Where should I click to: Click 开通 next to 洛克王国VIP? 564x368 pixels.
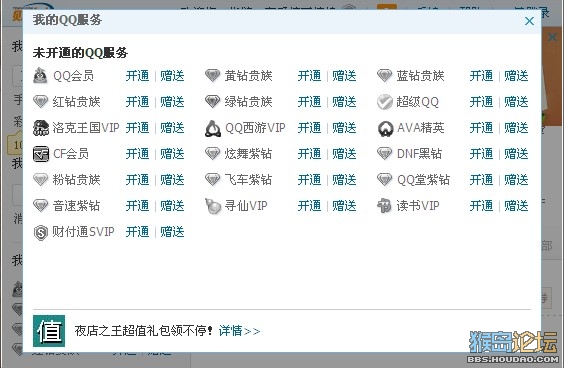click(137, 128)
